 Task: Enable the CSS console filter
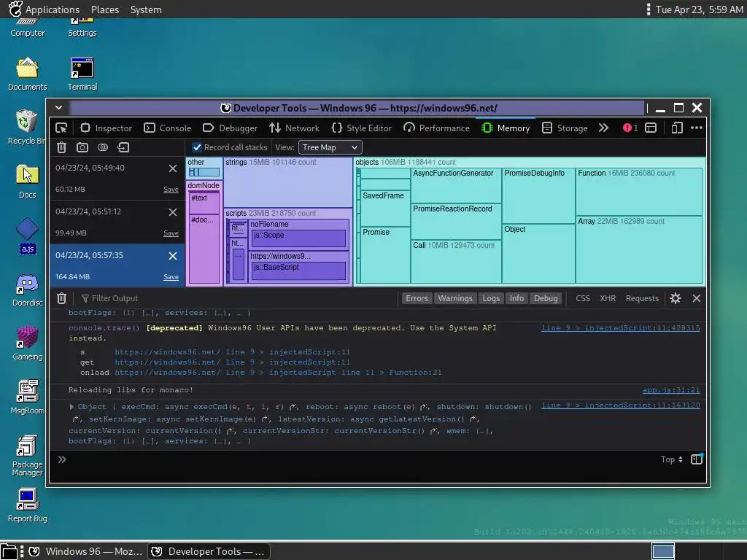(x=583, y=298)
